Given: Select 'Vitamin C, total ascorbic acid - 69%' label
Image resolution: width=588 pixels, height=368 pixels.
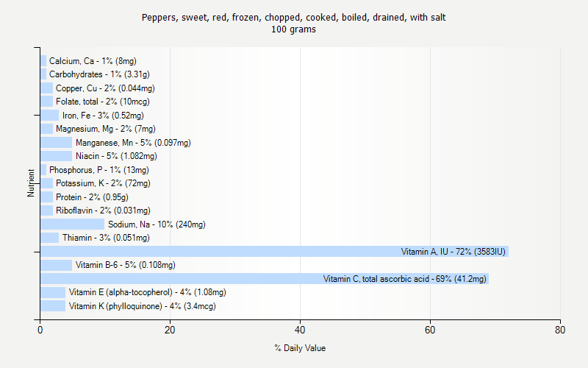Looking at the screenshot, I should (405, 279).
